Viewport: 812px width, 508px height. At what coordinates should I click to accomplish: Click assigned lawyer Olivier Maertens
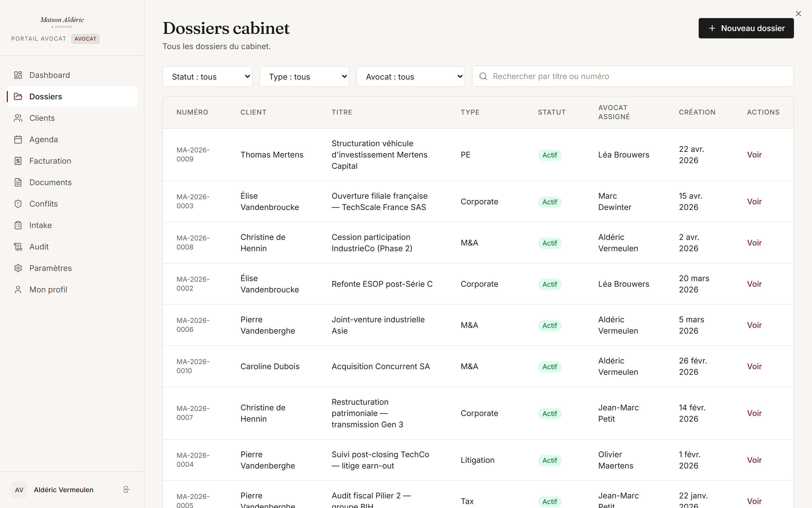[x=616, y=460]
